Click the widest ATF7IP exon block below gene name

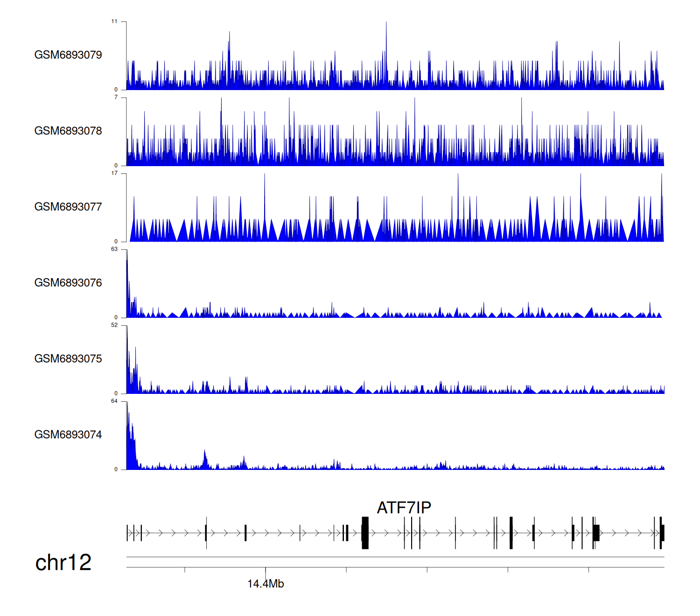click(365, 532)
